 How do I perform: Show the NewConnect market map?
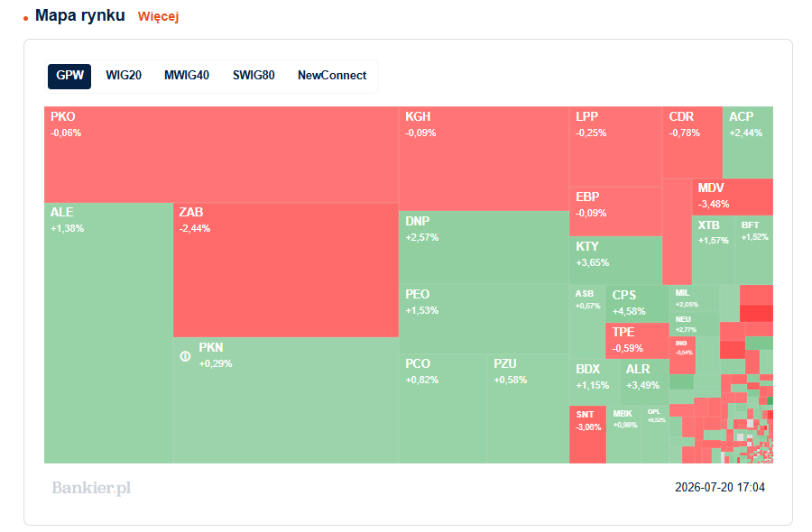pyautogui.click(x=332, y=76)
